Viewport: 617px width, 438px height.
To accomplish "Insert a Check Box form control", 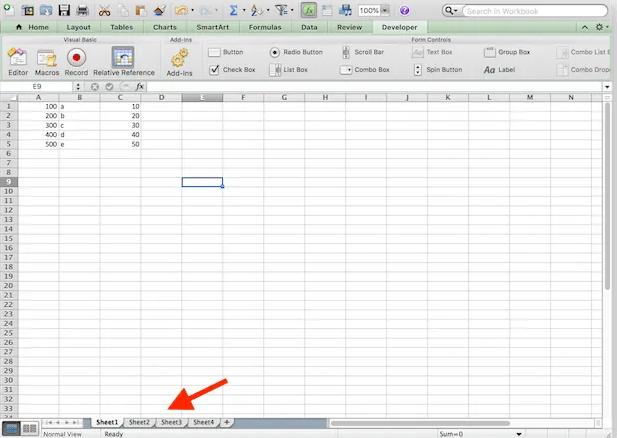I will pyautogui.click(x=233, y=70).
